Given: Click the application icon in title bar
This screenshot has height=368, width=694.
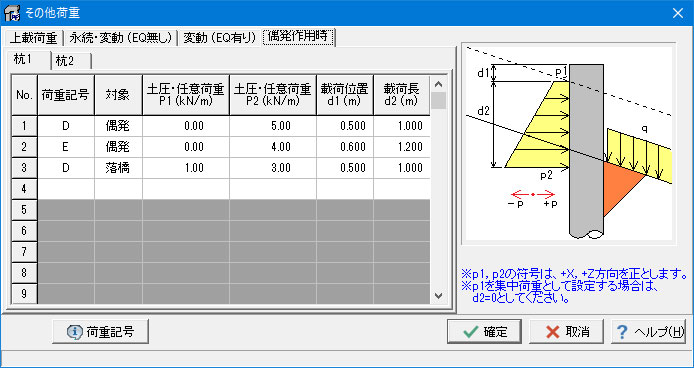Looking at the screenshot, I should [x=12, y=12].
